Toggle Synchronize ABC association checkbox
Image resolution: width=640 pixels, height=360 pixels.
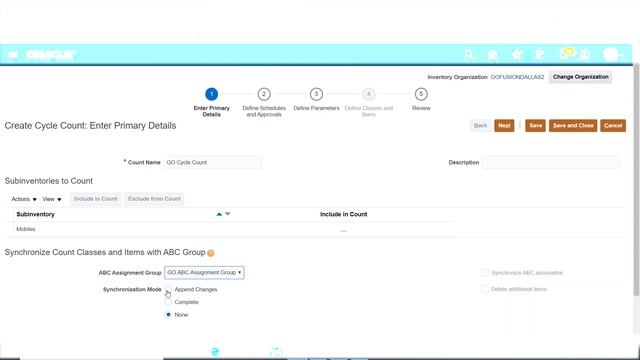coord(485,273)
